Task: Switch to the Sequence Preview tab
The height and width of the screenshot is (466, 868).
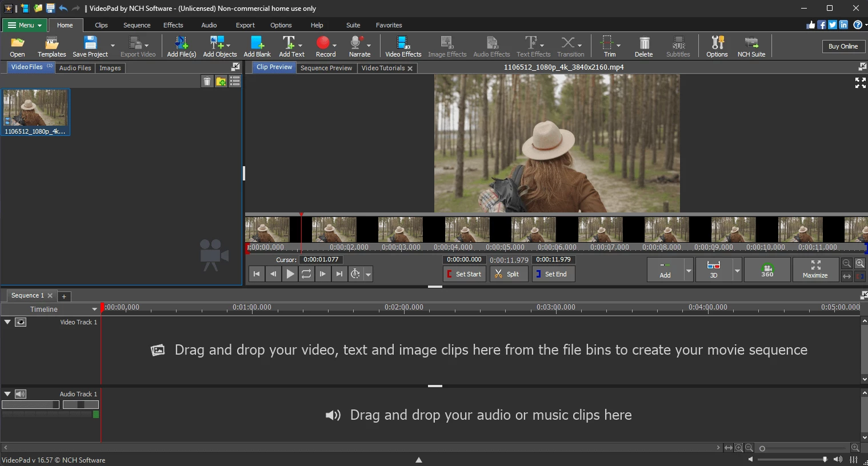Action: pyautogui.click(x=326, y=68)
